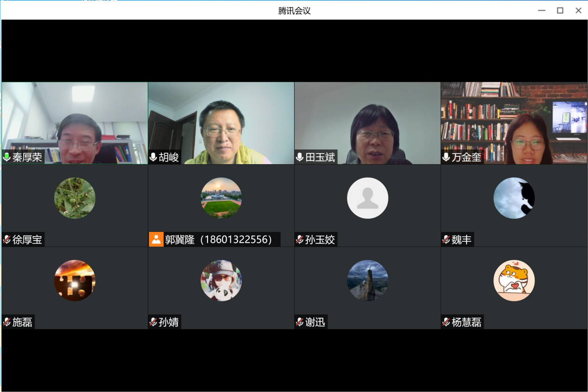The height and width of the screenshot is (392, 588).
Task: Select the stadium avatar of 郭冀隆
Action: [221, 198]
